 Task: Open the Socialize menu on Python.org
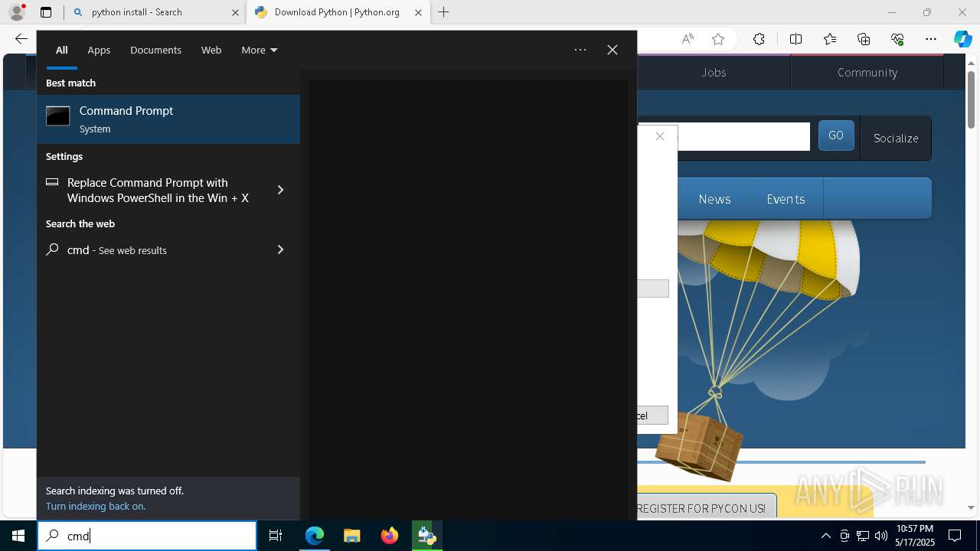(x=896, y=138)
